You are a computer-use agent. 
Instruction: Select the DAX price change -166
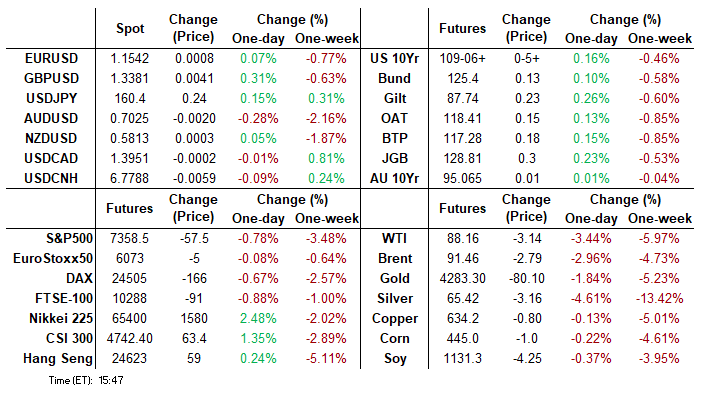pos(194,279)
